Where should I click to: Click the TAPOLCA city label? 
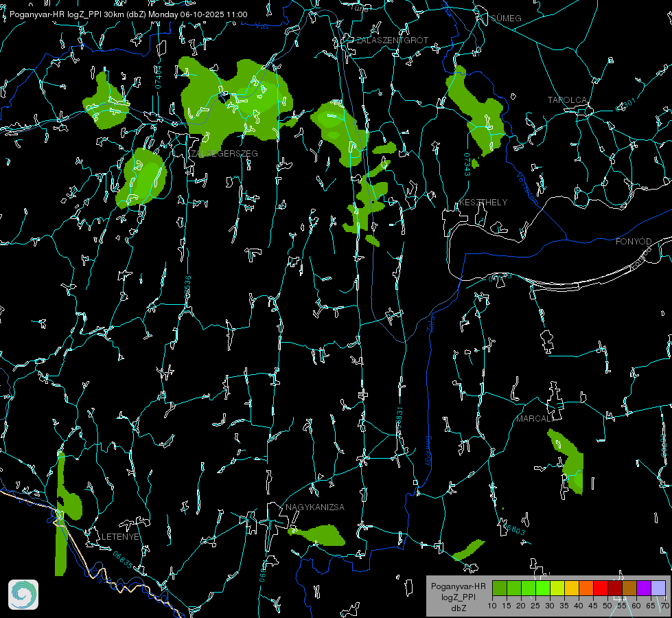tap(567, 100)
